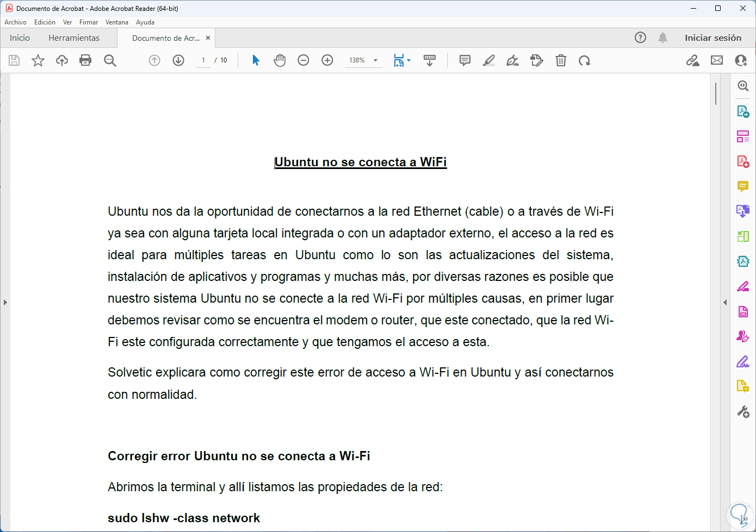This screenshot has height=532, width=756.
Task: Open the Firmar menu
Action: click(x=89, y=22)
